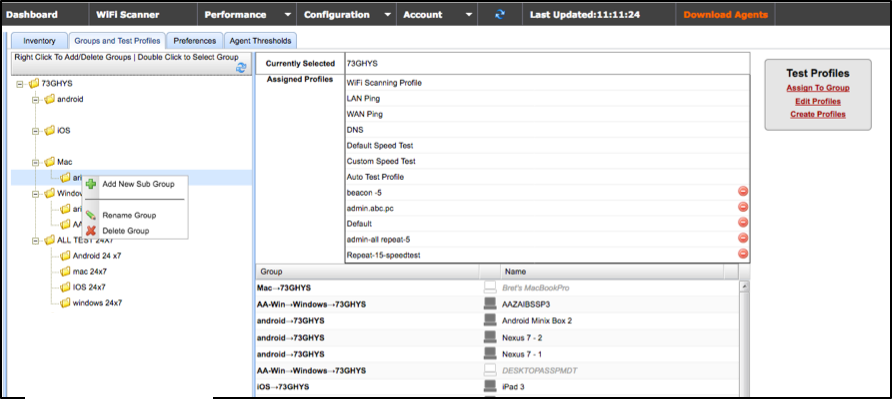Select the Android 24 x7 tree item

pyautogui.click(x=97, y=256)
